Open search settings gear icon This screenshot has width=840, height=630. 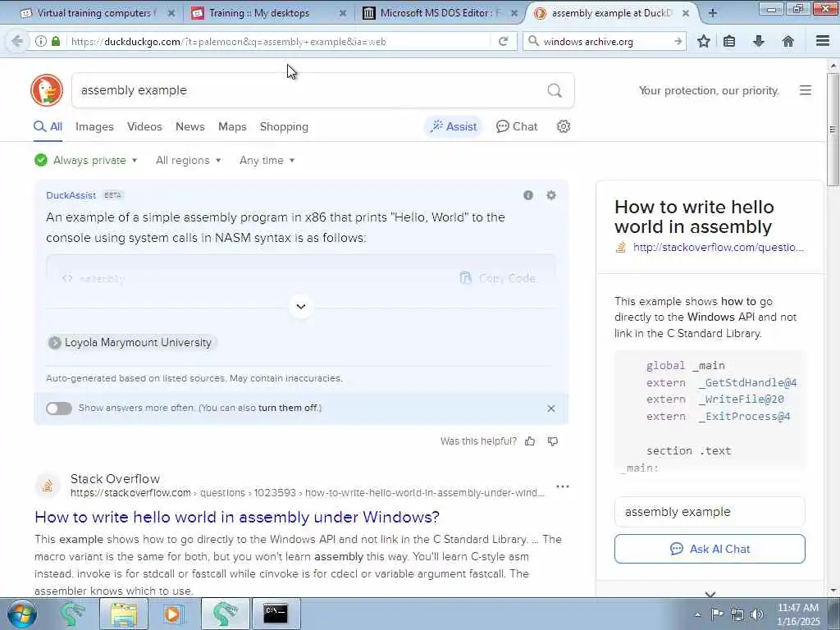pos(563,126)
